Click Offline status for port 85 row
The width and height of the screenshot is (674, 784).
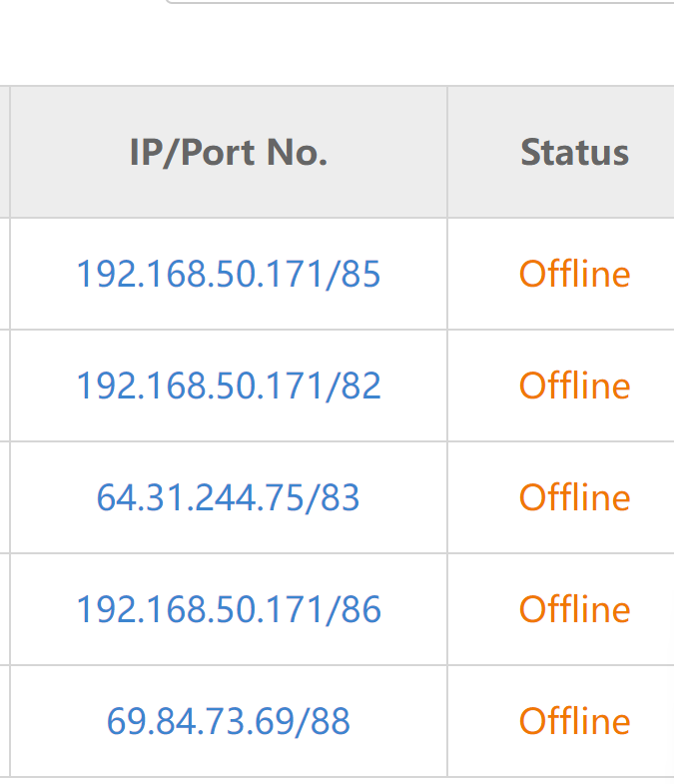tap(574, 274)
